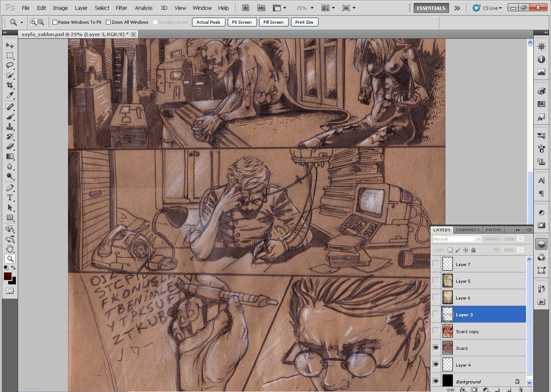This screenshot has height=392, width=551.
Task: Click the Print Size button
Action: tap(304, 22)
